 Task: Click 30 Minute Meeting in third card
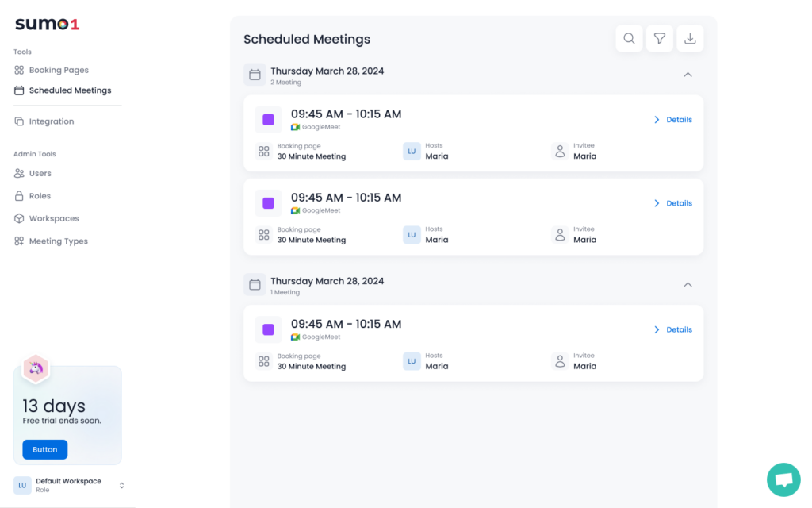point(311,366)
